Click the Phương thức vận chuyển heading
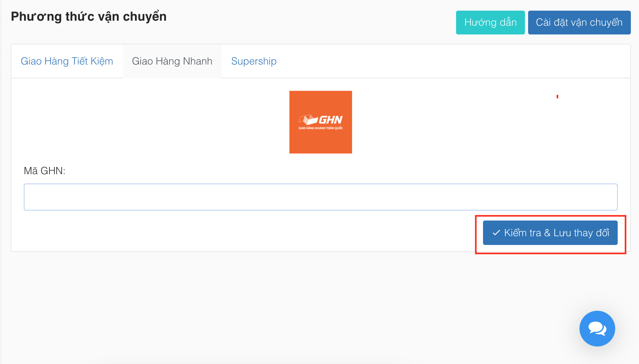The height and width of the screenshot is (364, 639). tap(89, 17)
